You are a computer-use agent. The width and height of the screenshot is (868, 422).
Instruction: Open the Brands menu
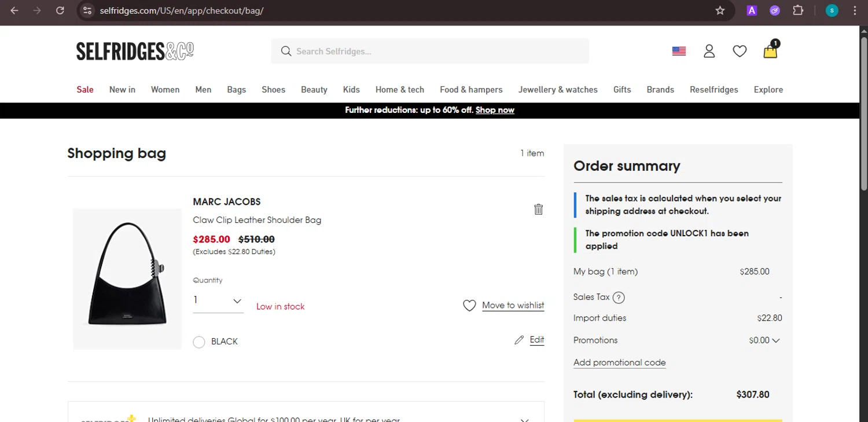coord(660,90)
